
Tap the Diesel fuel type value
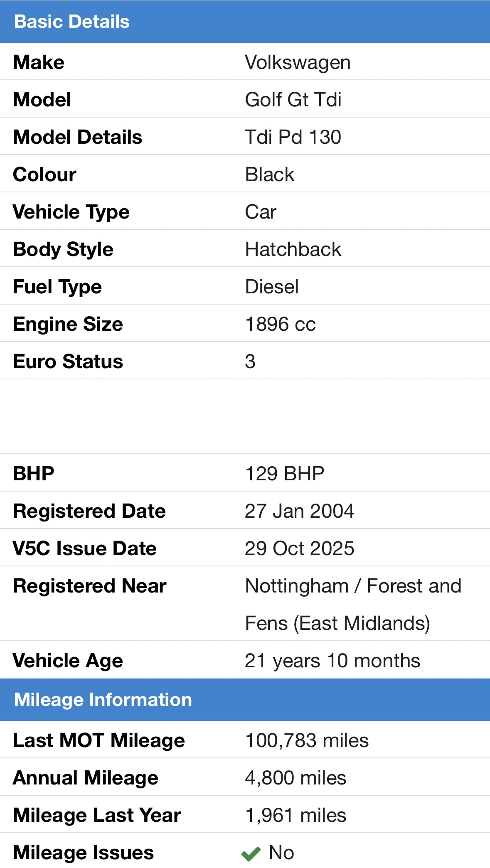(272, 287)
